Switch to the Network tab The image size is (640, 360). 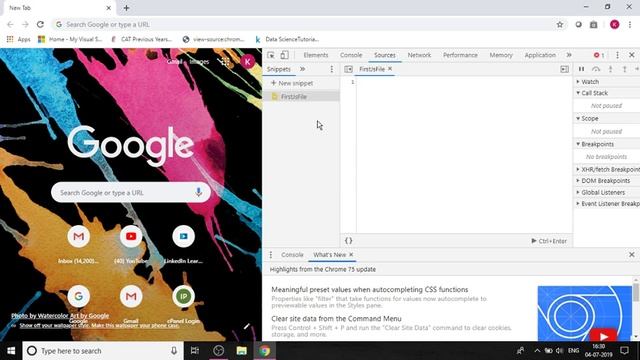[x=419, y=55]
